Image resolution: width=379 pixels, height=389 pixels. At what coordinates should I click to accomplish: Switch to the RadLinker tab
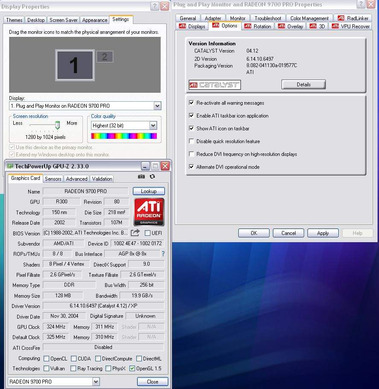pos(353,18)
